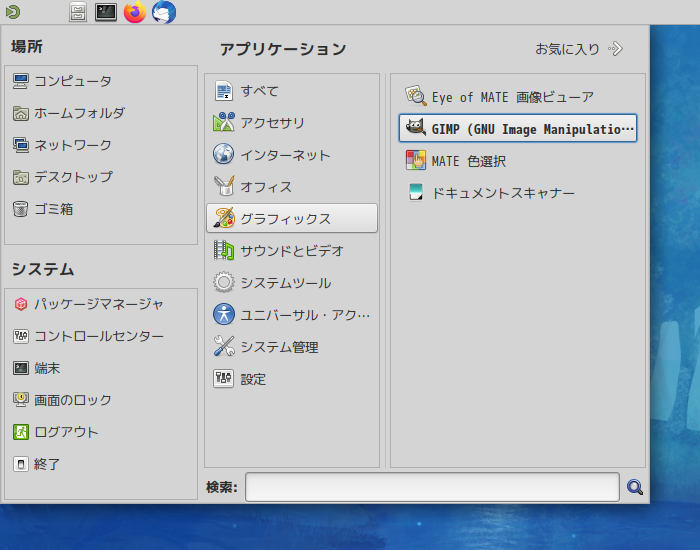
Task: Open ゴミ箱 trash
Action: [43, 209]
